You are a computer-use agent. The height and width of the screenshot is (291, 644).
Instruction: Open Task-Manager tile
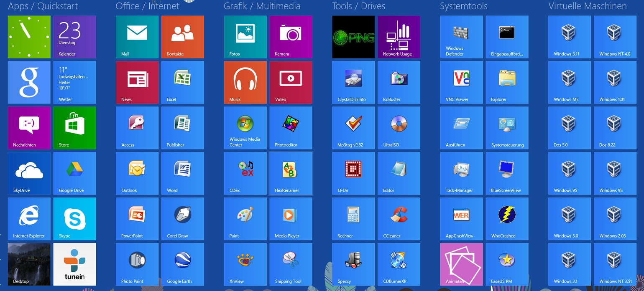point(462,173)
